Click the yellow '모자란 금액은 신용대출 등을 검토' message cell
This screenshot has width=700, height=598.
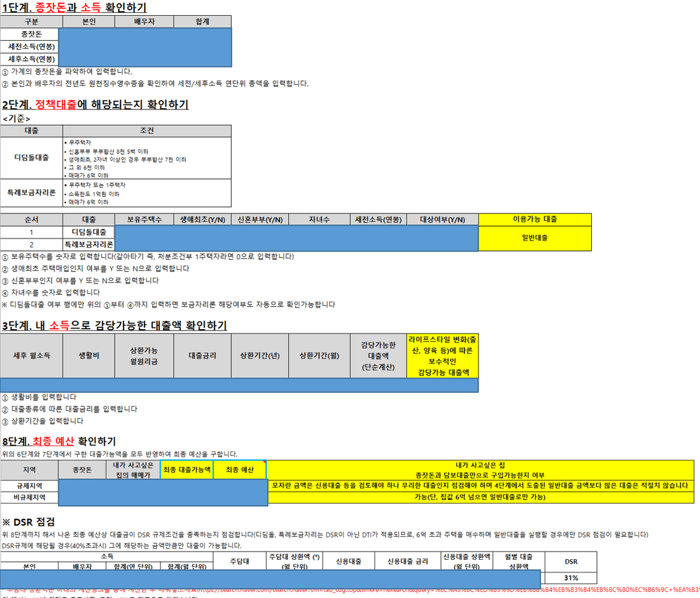point(480,485)
